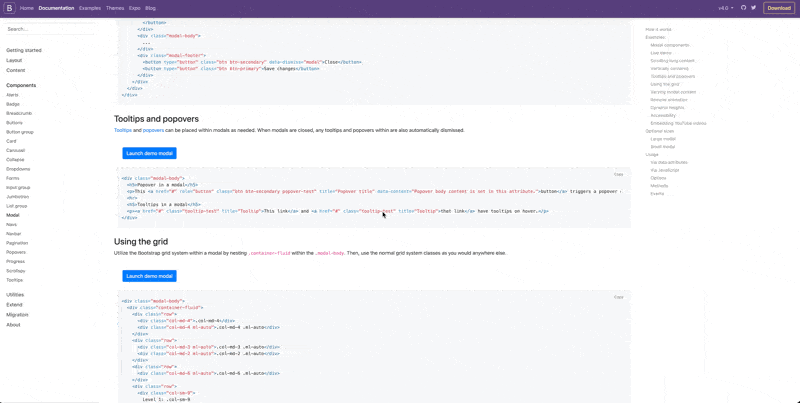The image size is (800, 403).
Task: Copy the tooltips and popovers code snippet
Action: (x=618, y=174)
